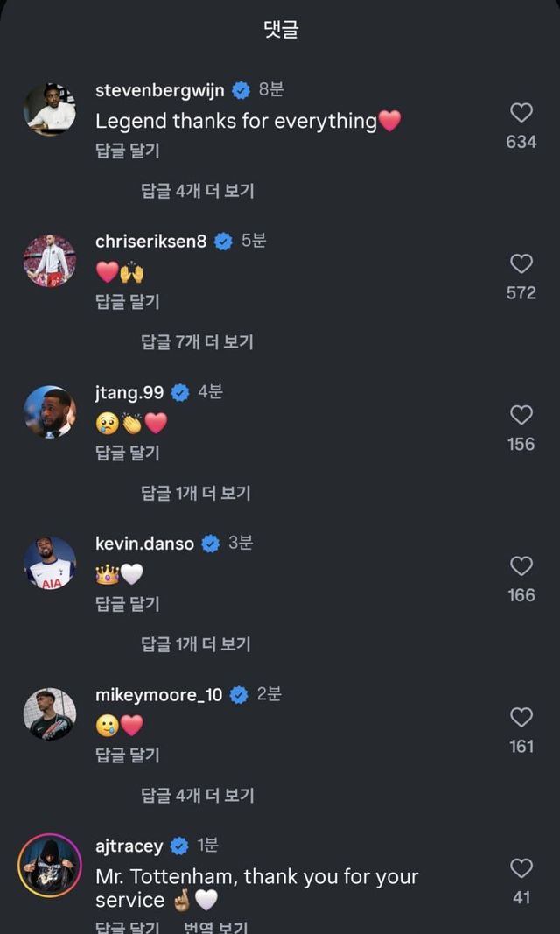The width and height of the screenshot is (560, 934).
Task: Open kevin.danso's profile picture
Action: (x=50, y=563)
